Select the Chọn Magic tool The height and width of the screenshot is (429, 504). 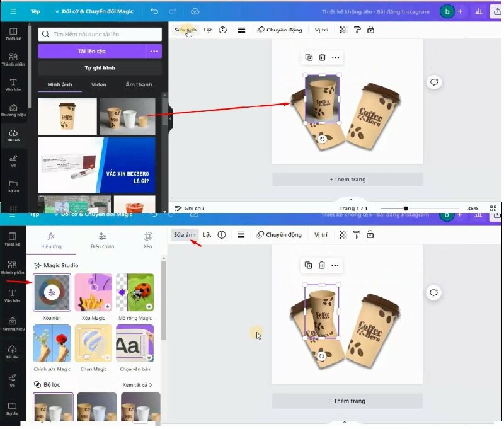[x=93, y=343]
